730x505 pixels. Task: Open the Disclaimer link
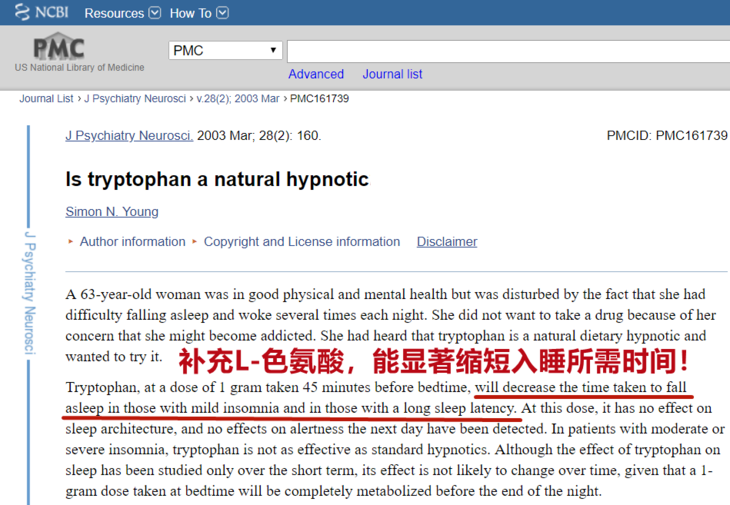tap(447, 242)
